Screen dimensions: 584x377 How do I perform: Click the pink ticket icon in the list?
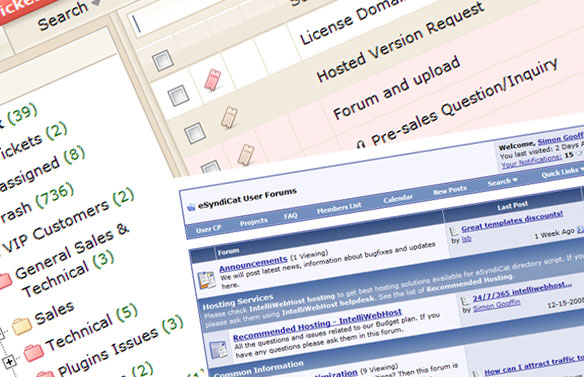click(213, 80)
